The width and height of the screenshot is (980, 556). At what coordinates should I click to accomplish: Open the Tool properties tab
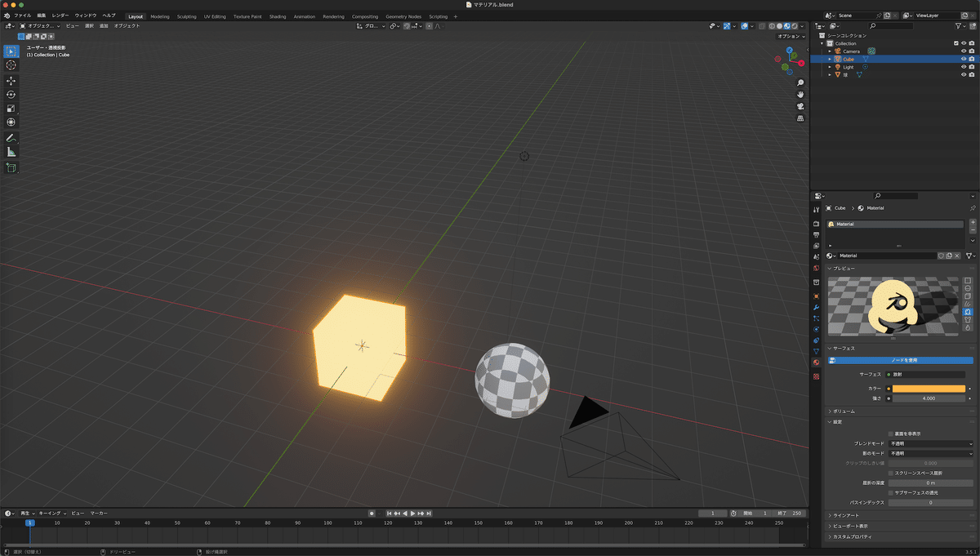pos(816,210)
